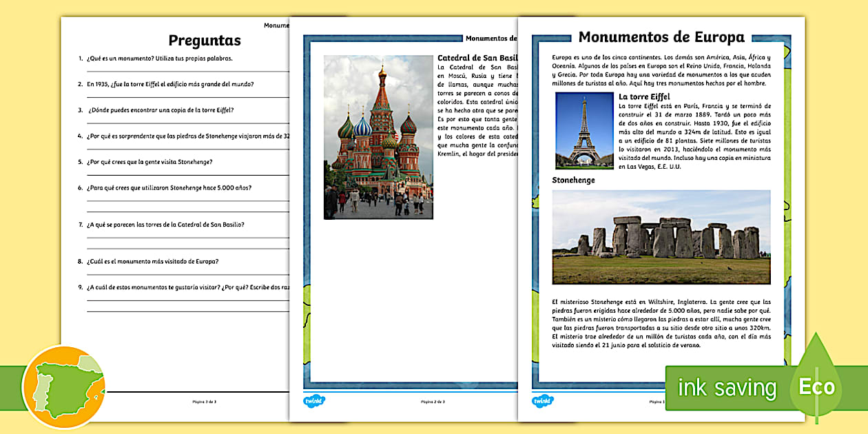Click the 'La torre Eiffel' section heading

(645, 96)
